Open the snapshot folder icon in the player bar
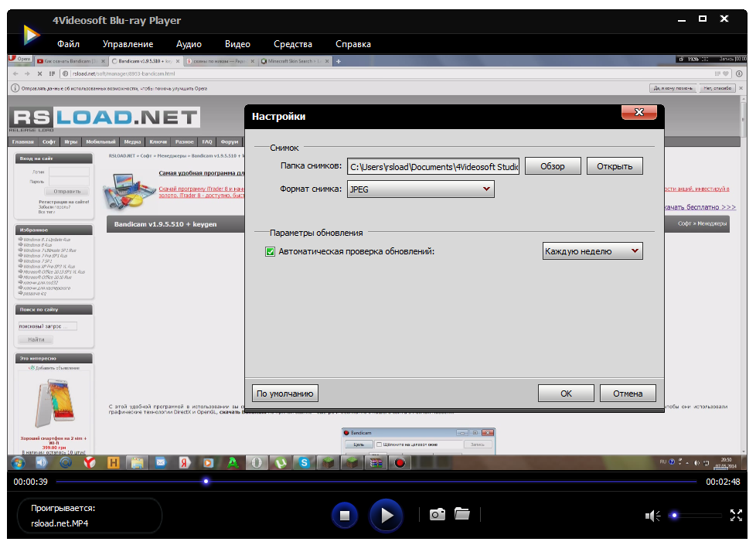Viewport: 756px width, 552px height. [x=462, y=514]
